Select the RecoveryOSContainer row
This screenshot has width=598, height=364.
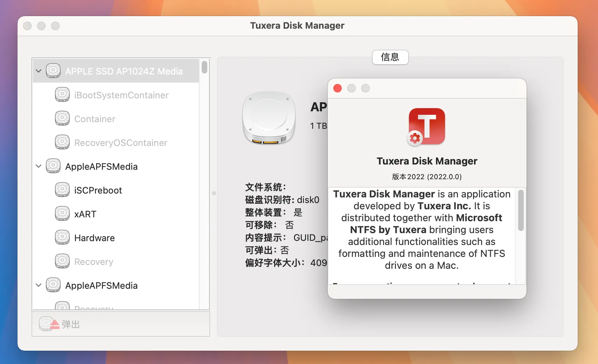[x=116, y=142]
